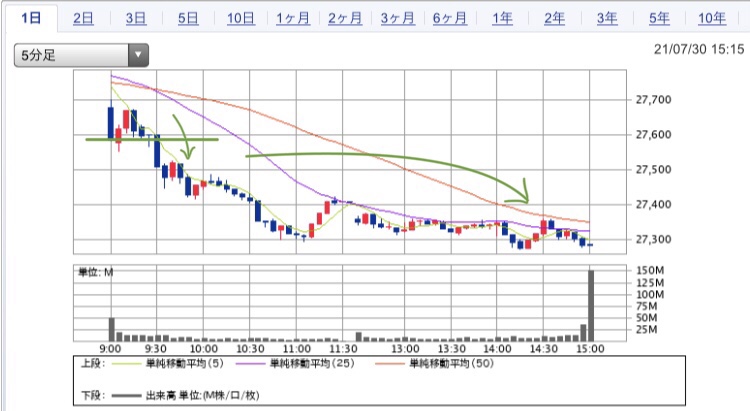Open the 10年 long-term chart
This screenshot has height=411, width=750.
[712, 19]
